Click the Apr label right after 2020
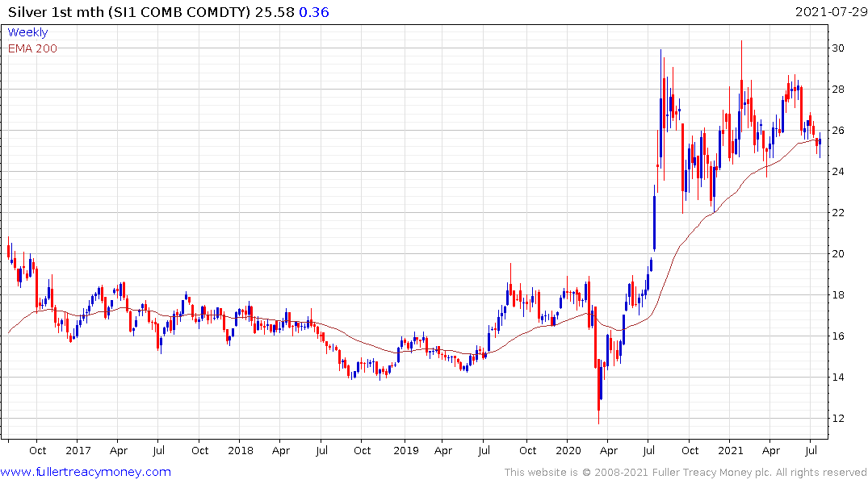The height and width of the screenshot is (484, 868). click(x=609, y=451)
